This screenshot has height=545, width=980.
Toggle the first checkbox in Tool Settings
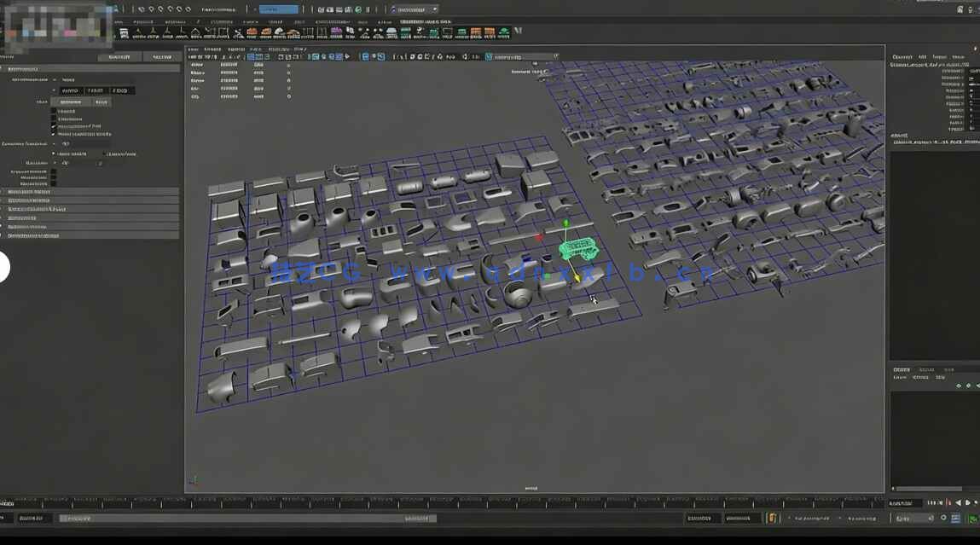(x=54, y=111)
